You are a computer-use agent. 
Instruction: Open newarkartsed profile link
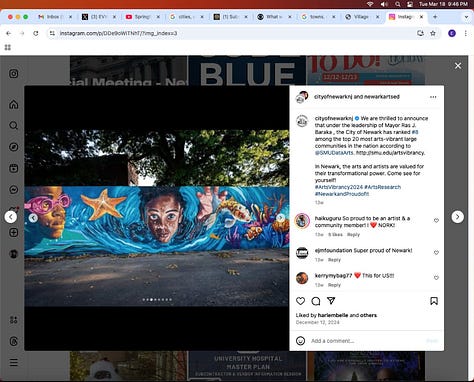(x=382, y=97)
